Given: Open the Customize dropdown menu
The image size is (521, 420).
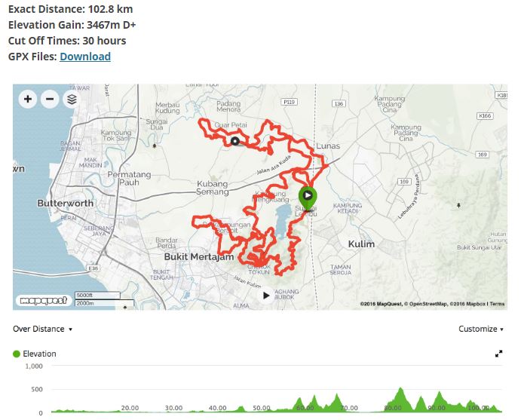Looking at the screenshot, I should [481, 329].
